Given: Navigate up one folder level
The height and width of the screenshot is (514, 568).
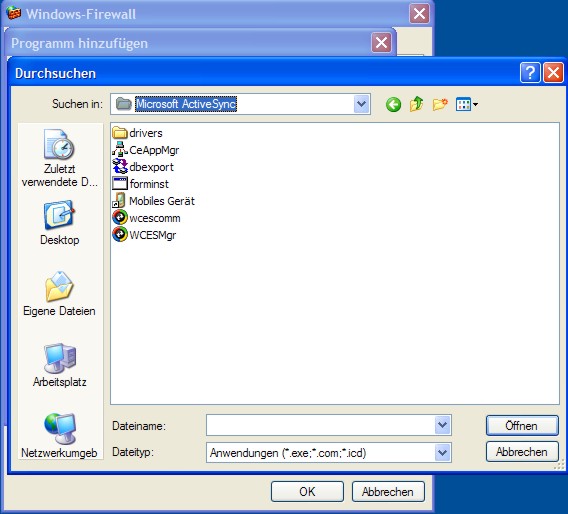Looking at the screenshot, I should [417, 104].
